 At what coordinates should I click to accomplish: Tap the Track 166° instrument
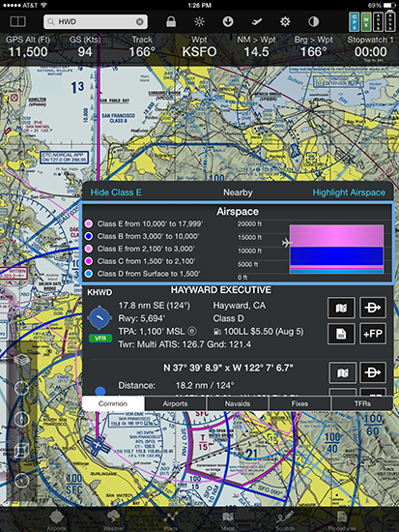(142, 46)
